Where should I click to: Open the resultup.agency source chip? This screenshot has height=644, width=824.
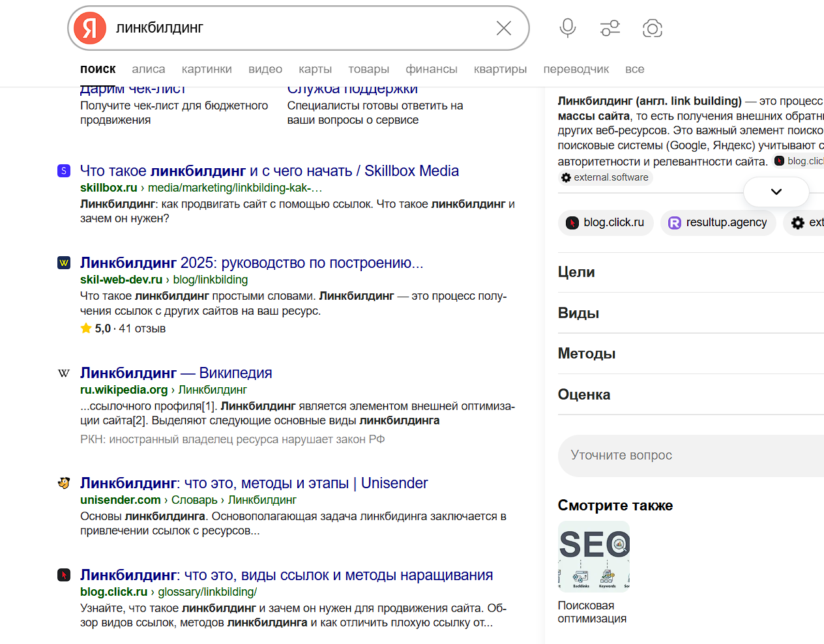[718, 222]
